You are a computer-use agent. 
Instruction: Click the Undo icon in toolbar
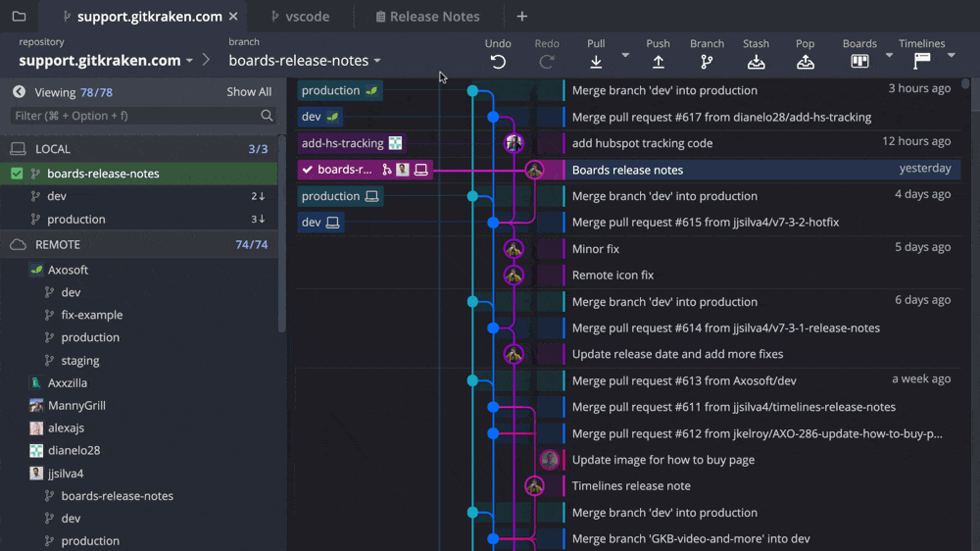(x=498, y=62)
